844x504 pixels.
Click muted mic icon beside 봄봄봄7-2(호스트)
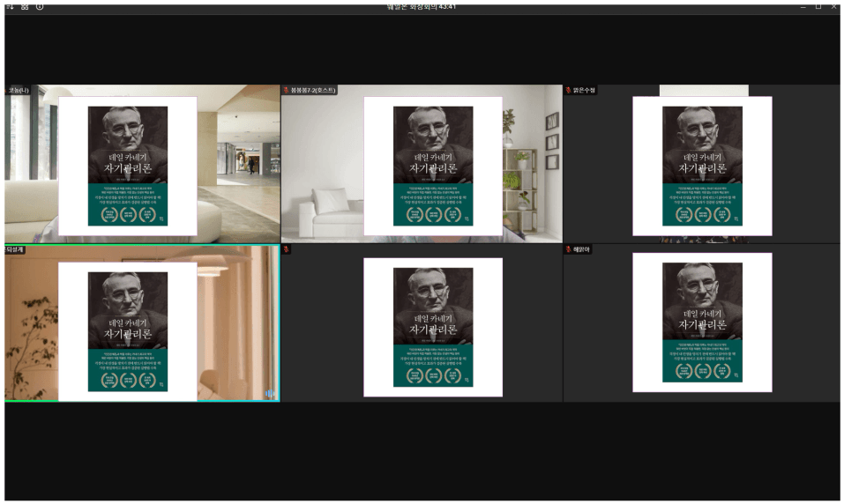point(286,91)
